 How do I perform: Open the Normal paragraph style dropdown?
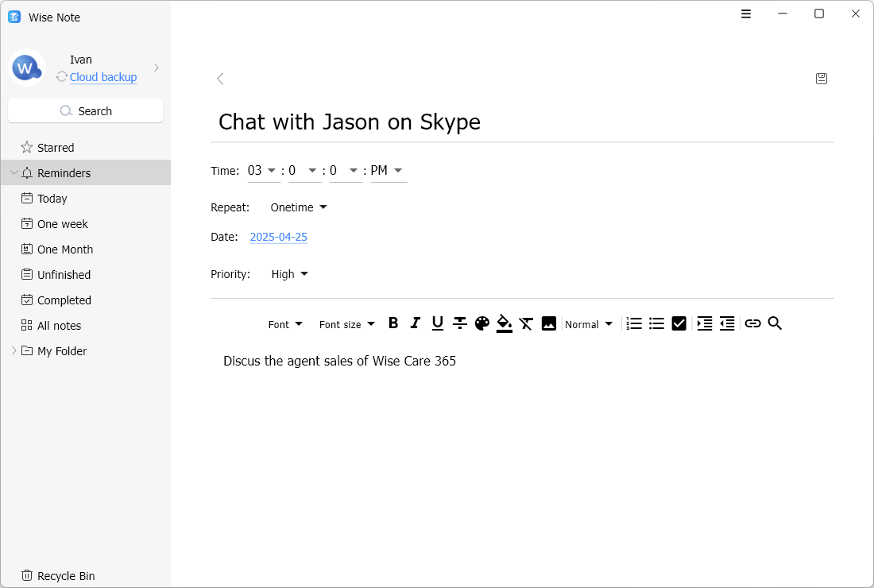[589, 324]
